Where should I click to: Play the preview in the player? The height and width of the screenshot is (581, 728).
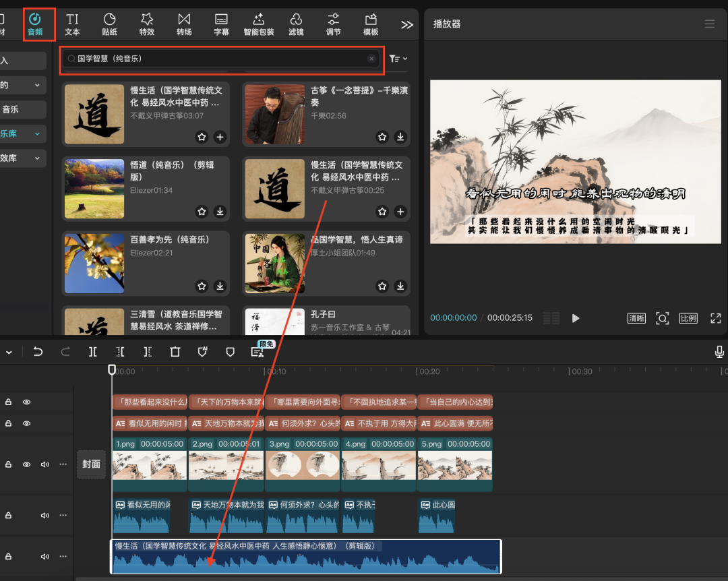point(576,318)
